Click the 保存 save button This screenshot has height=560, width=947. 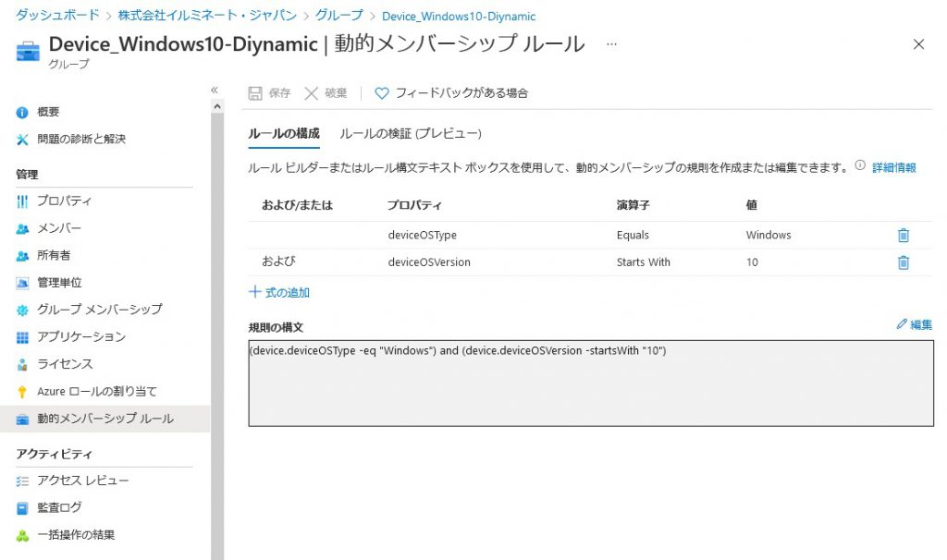click(269, 93)
